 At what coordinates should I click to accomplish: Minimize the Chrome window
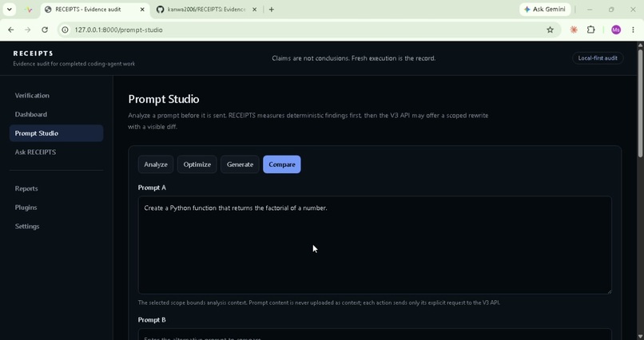[590, 10]
